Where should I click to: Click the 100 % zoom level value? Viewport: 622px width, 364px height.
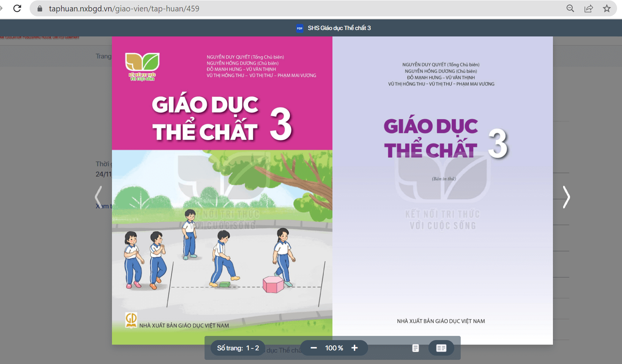[x=334, y=348]
